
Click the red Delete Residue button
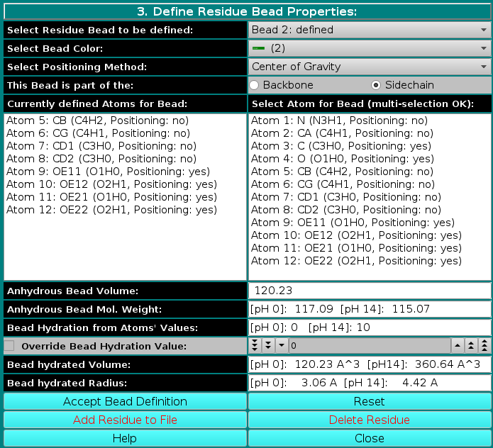coord(370,420)
